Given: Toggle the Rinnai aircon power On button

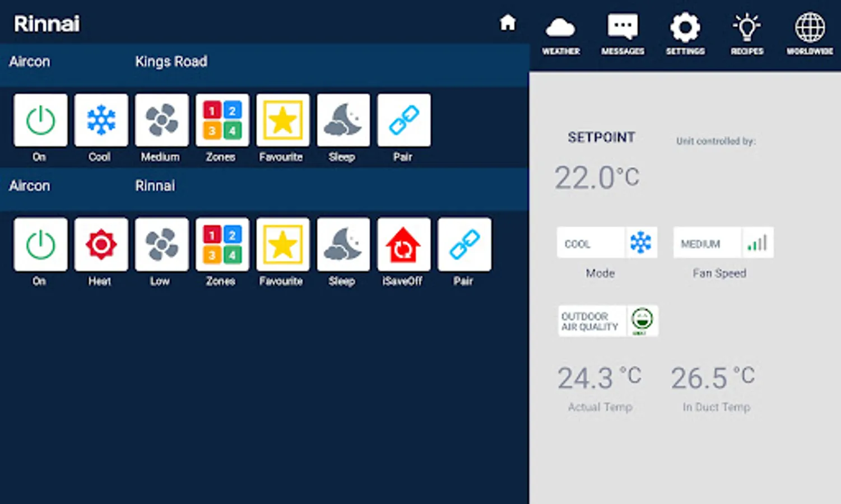Looking at the screenshot, I should click(x=41, y=245).
